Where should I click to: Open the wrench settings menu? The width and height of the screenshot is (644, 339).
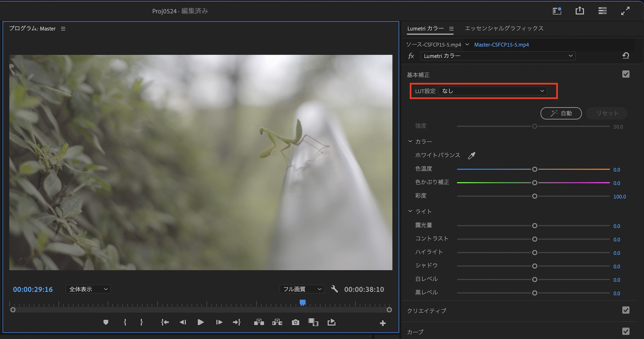click(334, 289)
